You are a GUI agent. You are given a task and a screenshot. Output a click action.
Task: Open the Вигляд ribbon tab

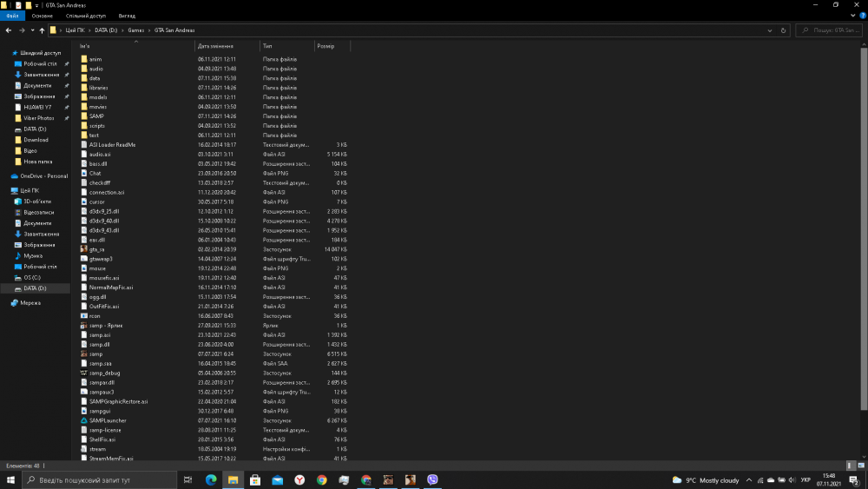coord(127,16)
